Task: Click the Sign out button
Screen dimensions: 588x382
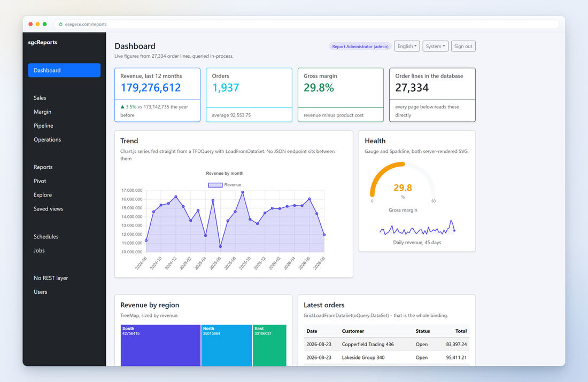Action: coord(463,46)
